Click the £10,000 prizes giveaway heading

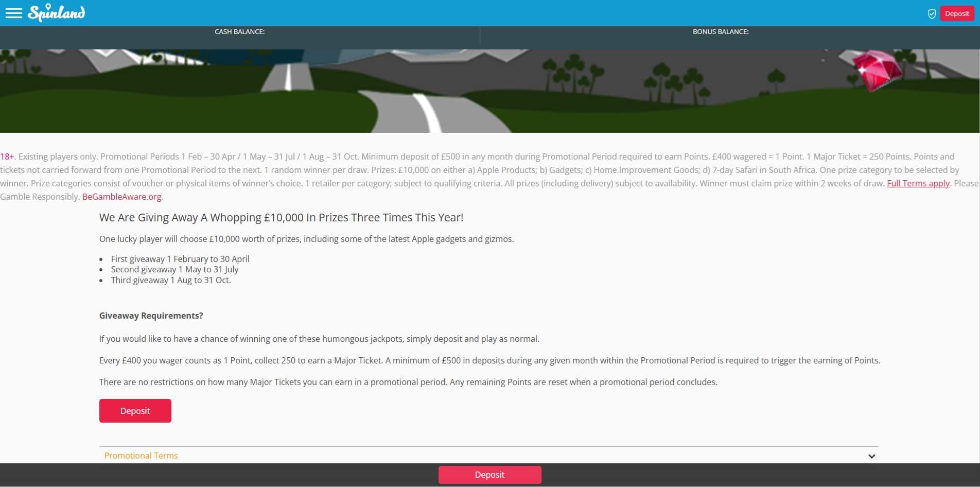tap(281, 217)
